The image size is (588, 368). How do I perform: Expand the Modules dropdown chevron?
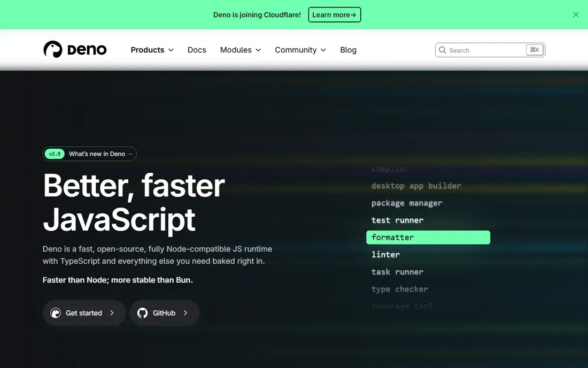tap(258, 50)
